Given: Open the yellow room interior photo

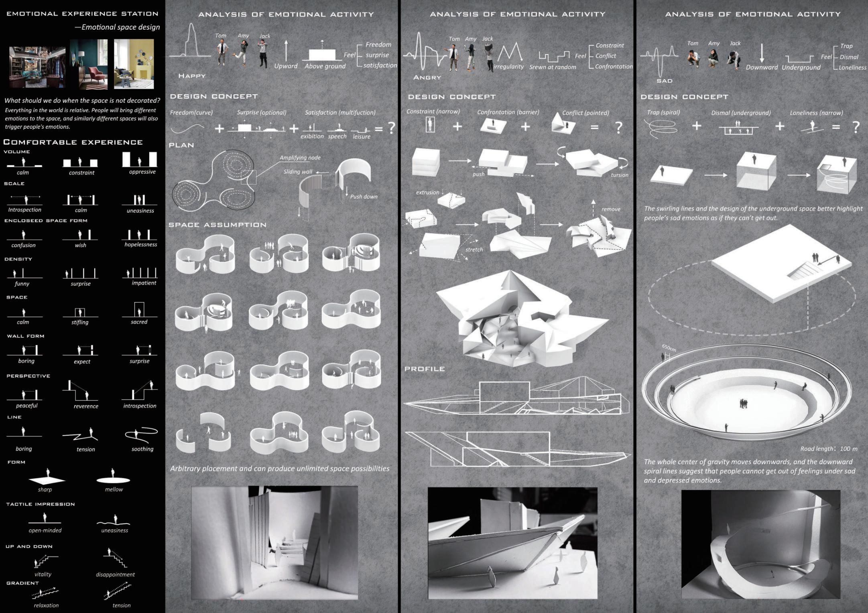Looking at the screenshot, I should point(134,64).
